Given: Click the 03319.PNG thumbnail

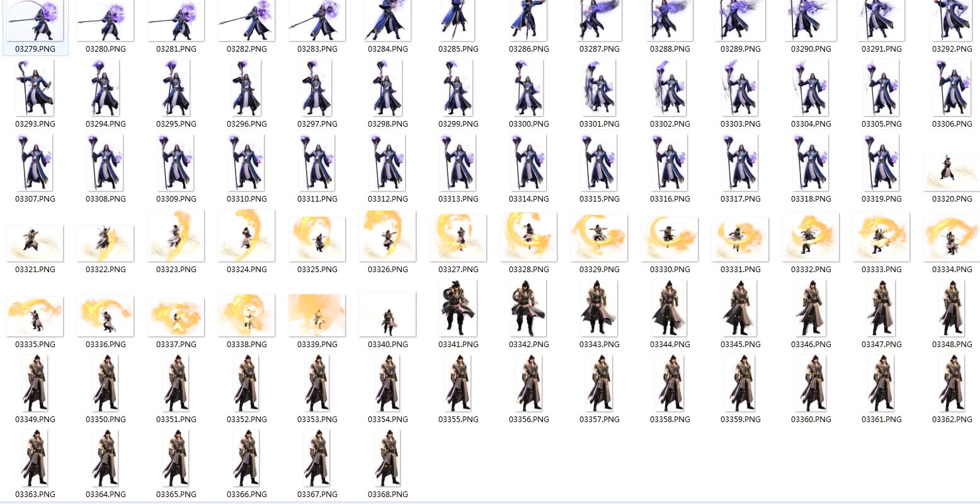Looking at the screenshot, I should click(x=882, y=163).
